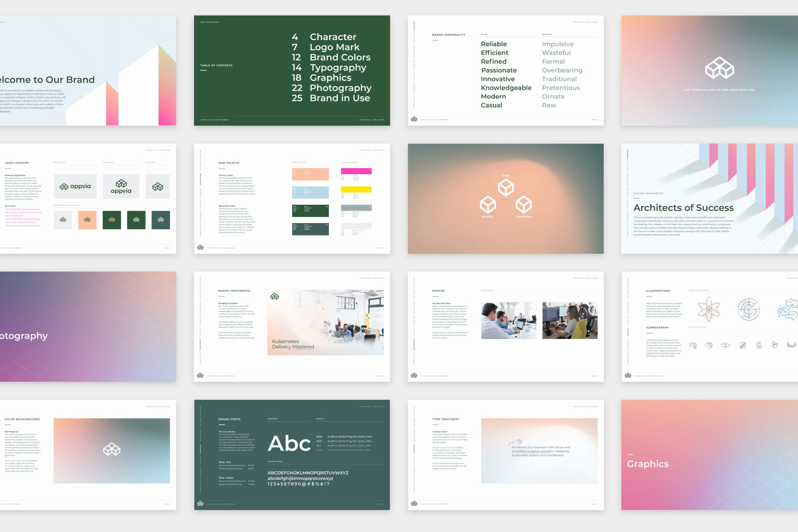The height and width of the screenshot is (532, 798).
Task: Pick the magenta secondary color swatch
Action: [356, 171]
